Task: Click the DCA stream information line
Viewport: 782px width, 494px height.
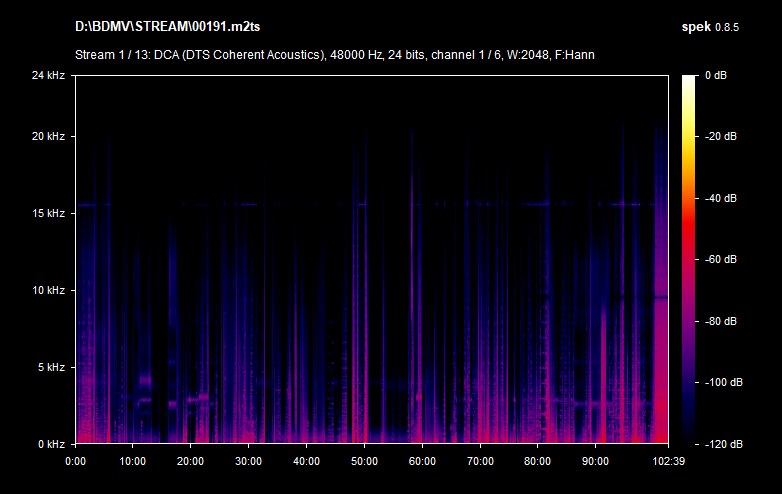Action: coord(334,54)
